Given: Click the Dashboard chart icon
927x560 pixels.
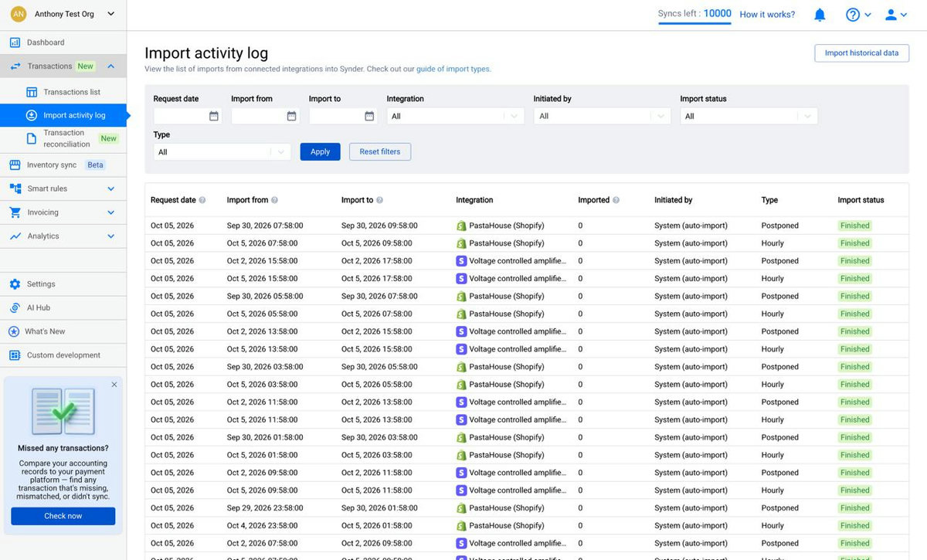Looking at the screenshot, I should coord(15,42).
